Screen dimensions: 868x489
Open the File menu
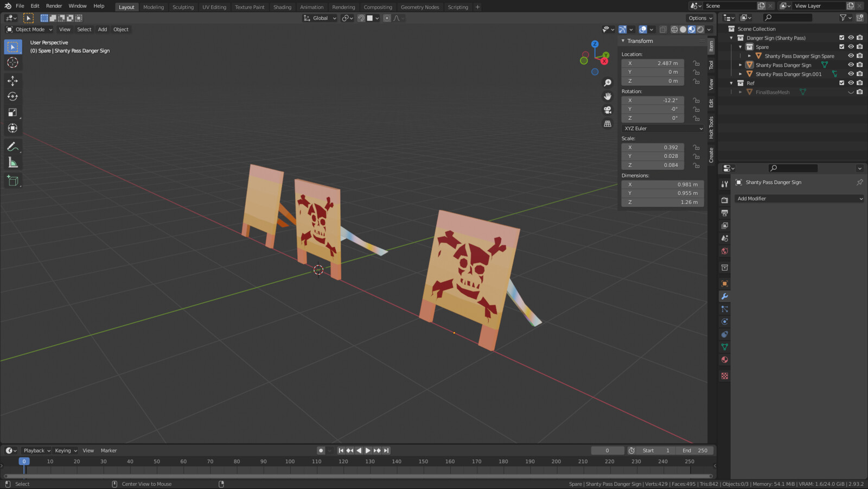coord(20,6)
